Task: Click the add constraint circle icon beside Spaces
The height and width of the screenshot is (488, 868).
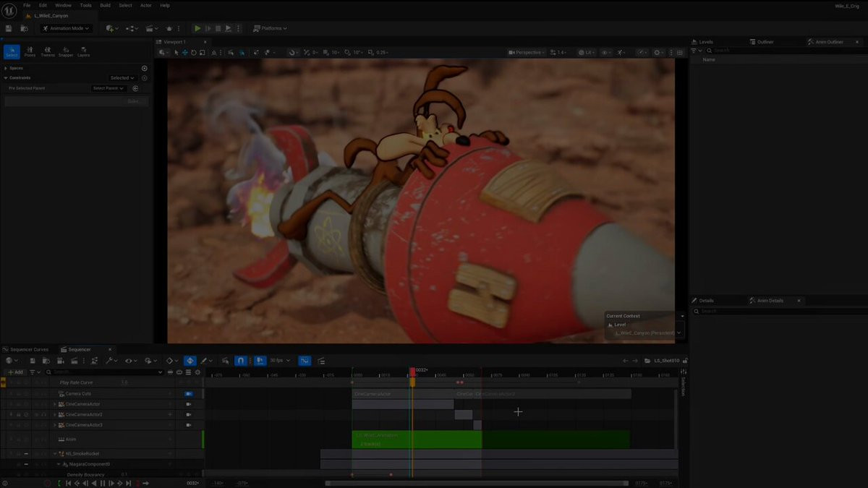Action: click(144, 68)
